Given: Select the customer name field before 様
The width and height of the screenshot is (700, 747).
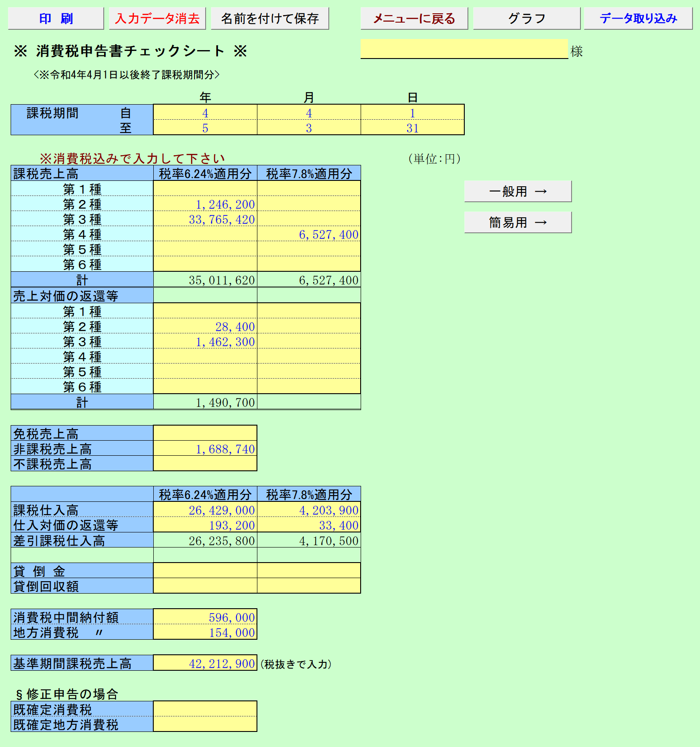Looking at the screenshot, I should [x=464, y=49].
